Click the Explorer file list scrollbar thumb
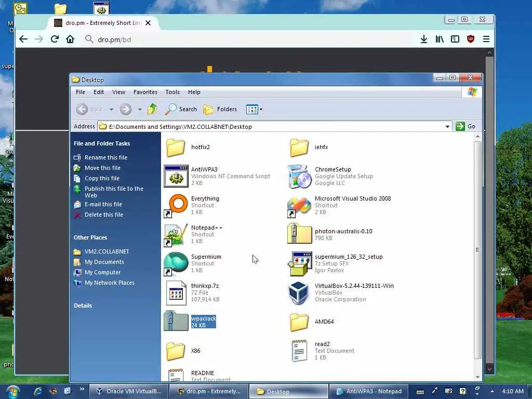Viewport: 532px width, 399px height. coord(477,250)
